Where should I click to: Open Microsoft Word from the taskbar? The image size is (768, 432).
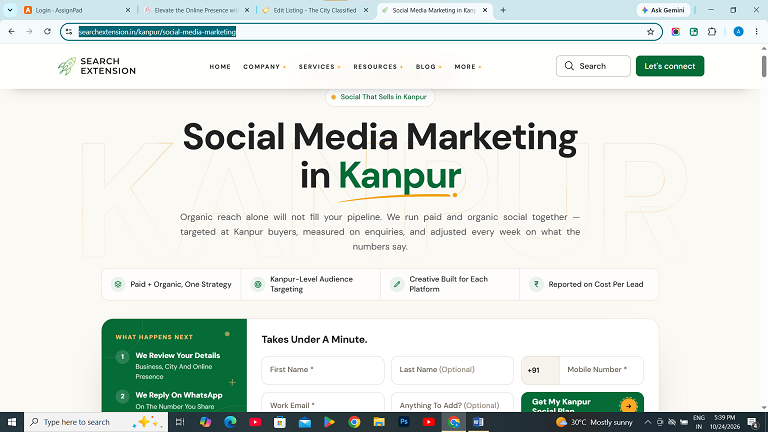[479, 422]
